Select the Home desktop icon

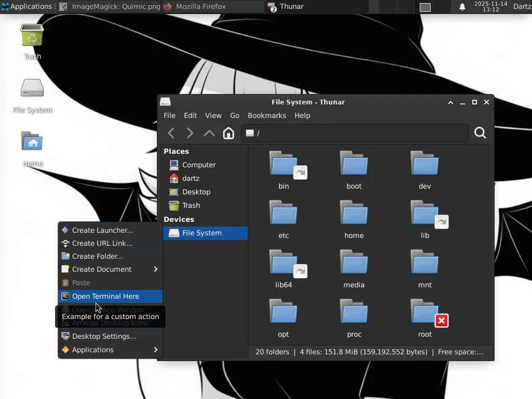(x=32, y=142)
